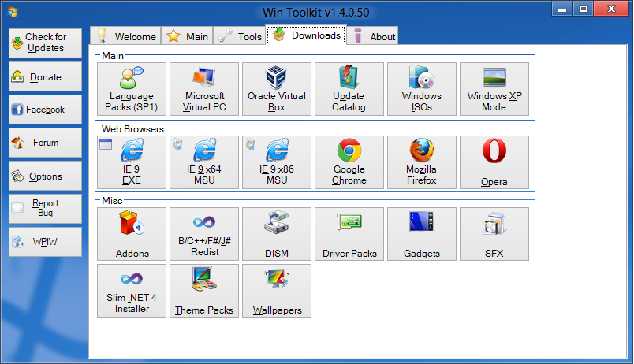Viewport: 634px width, 364px height.
Task: Open Wallpapers downloads
Action: 277,291
